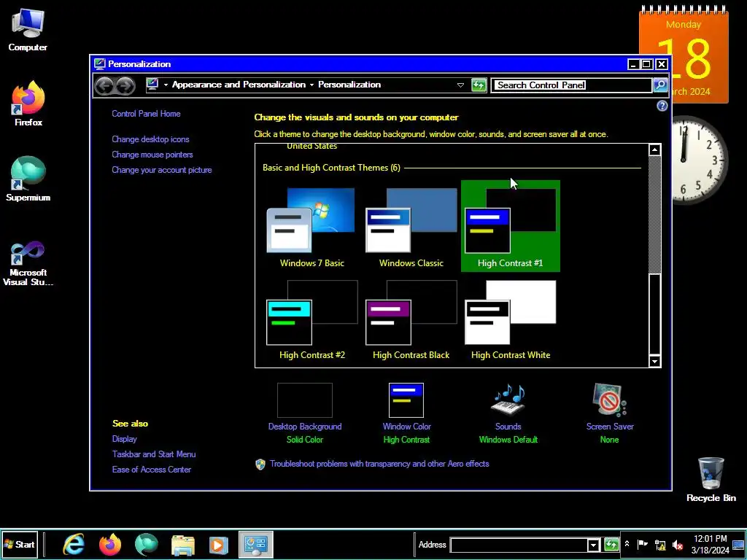The width and height of the screenshot is (747, 560).
Task: Select the High Contrast Black theme
Action: coord(411,319)
